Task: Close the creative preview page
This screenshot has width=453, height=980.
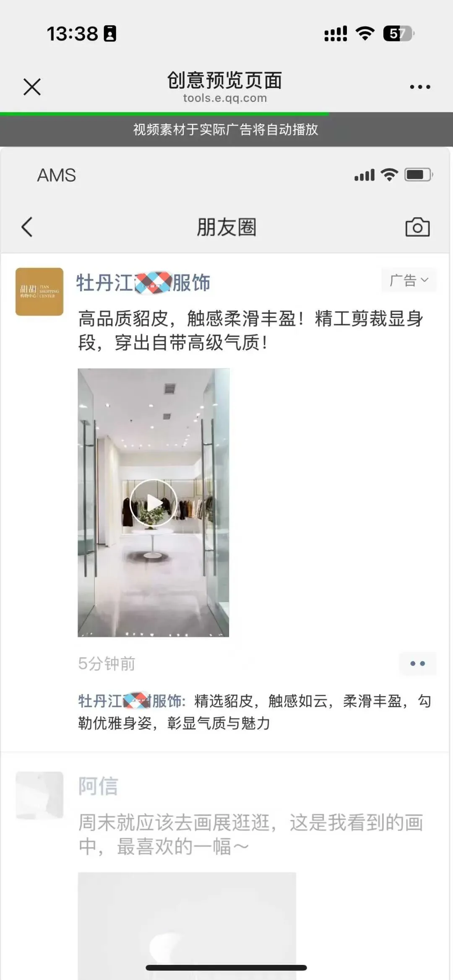Action: click(x=32, y=87)
